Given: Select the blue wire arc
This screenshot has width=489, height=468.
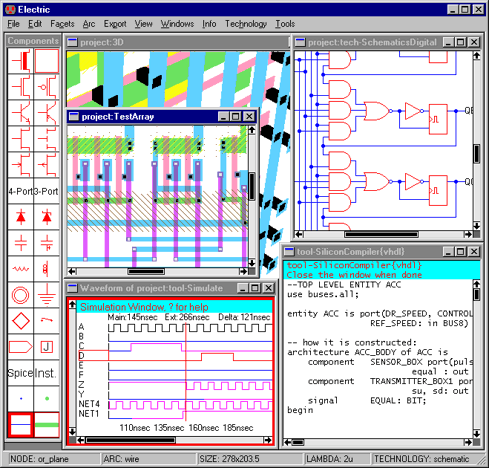Looking at the screenshot, I should pyautogui.click(x=21, y=425).
